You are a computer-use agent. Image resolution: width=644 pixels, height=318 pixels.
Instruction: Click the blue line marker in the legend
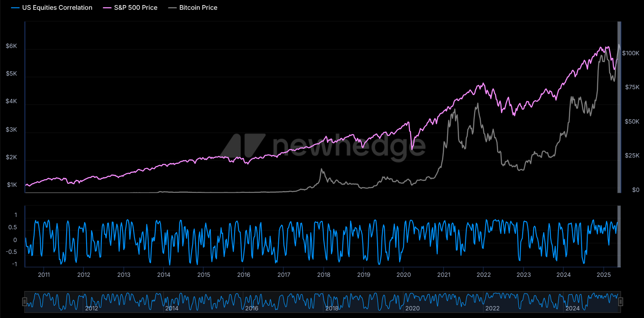coord(14,8)
